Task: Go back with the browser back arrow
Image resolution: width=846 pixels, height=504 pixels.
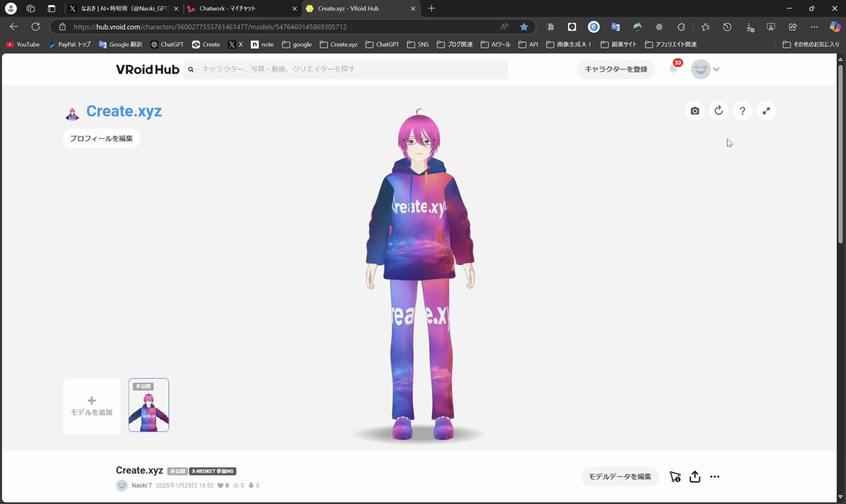Action: click(x=13, y=27)
